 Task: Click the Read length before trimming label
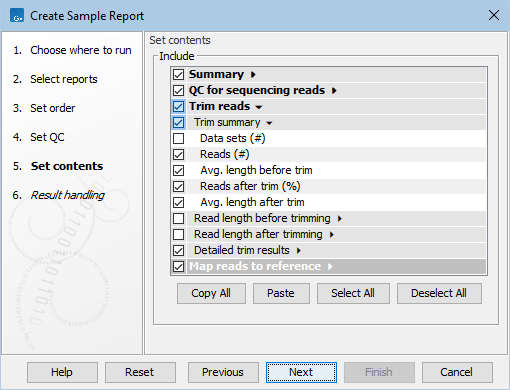(262, 218)
